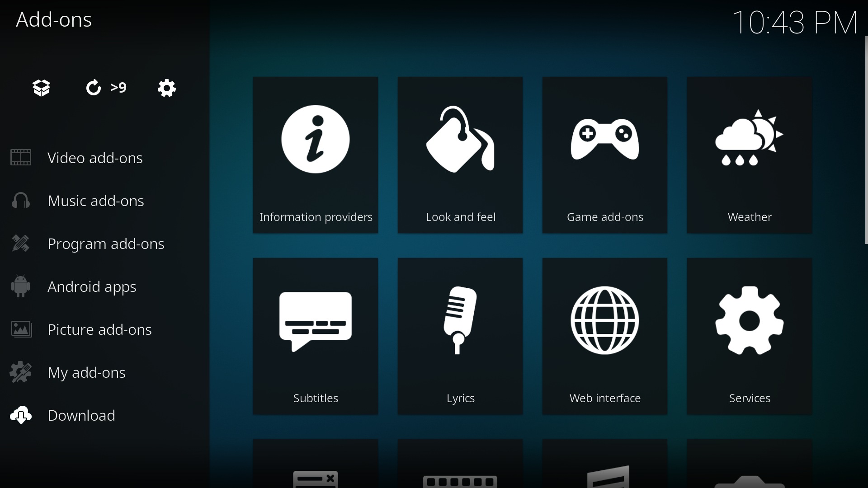Open Lyrics add-on category

click(460, 336)
